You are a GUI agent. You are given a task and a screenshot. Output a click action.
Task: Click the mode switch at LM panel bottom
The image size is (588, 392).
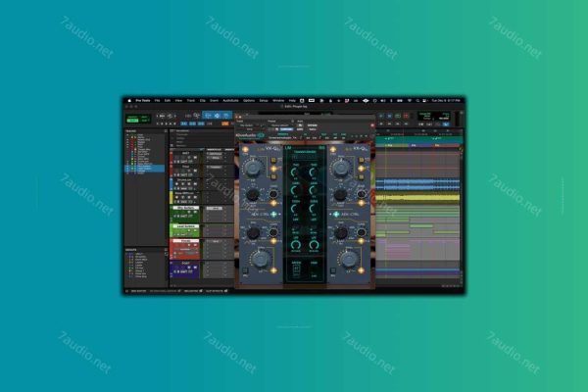pos(296,270)
